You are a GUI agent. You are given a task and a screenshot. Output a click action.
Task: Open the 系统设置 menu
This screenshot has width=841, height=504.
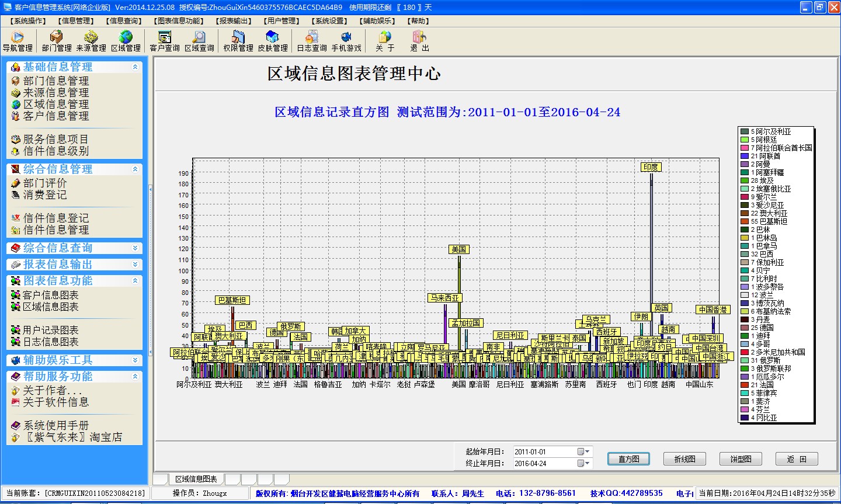click(329, 21)
